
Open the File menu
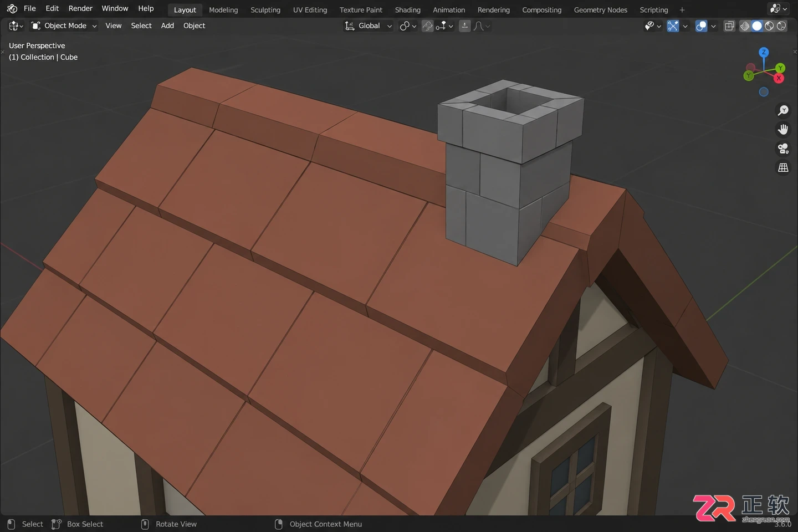point(30,8)
